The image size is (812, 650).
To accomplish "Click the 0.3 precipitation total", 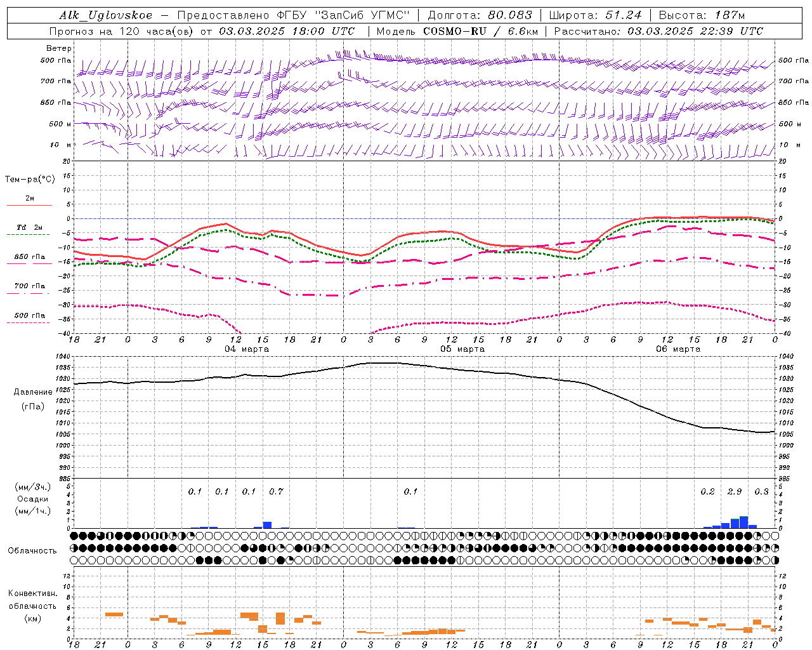I will (761, 491).
